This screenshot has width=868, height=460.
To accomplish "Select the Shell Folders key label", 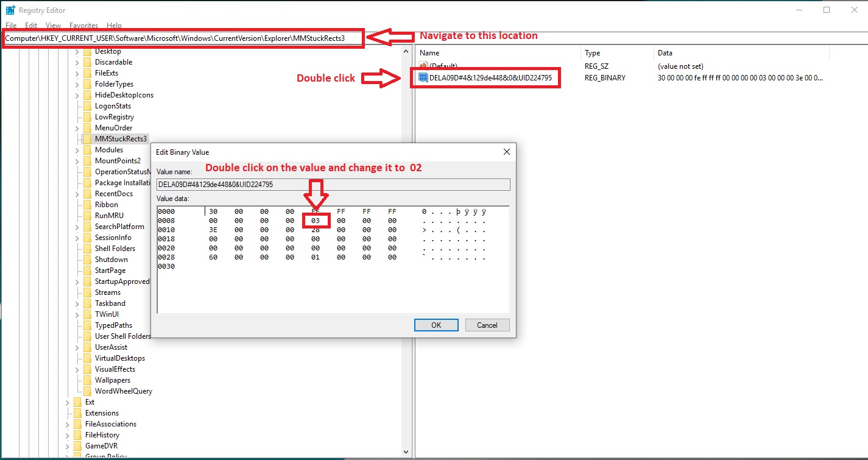I will [115, 249].
